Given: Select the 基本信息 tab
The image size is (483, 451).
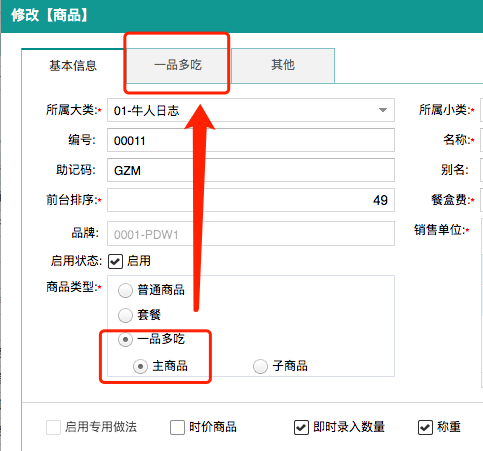Looking at the screenshot, I should click(x=73, y=66).
